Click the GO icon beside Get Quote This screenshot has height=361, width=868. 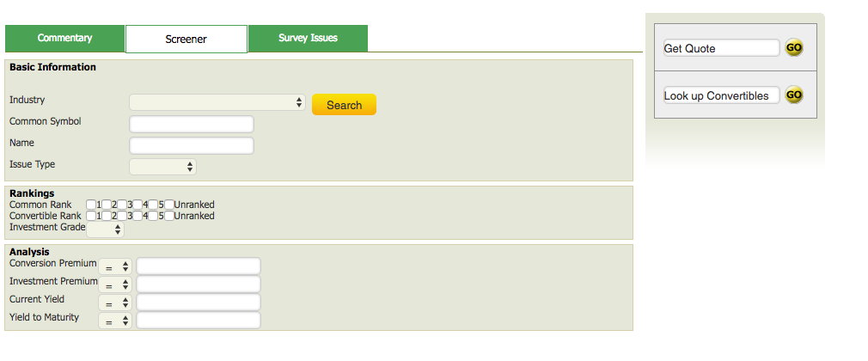click(794, 48)
